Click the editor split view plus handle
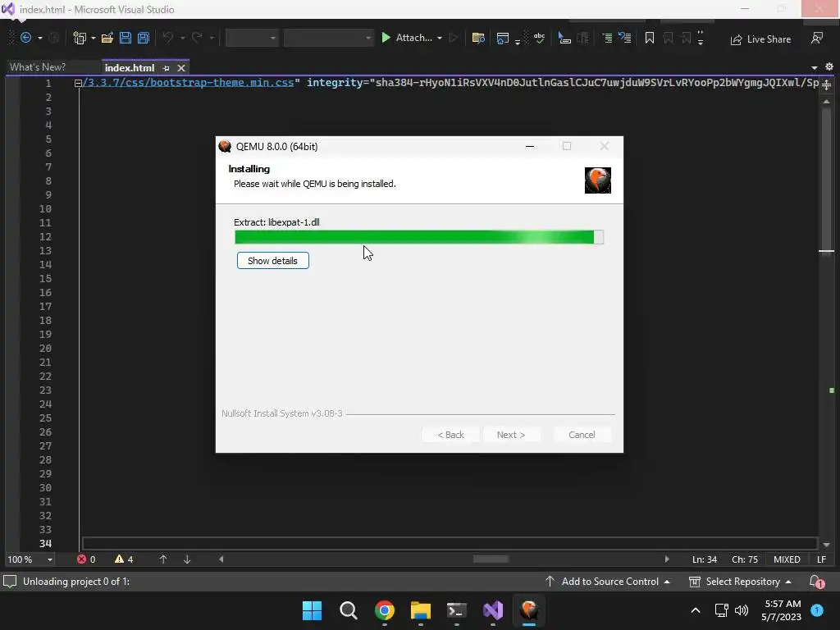The width and height of the screenshot is (840, 630). pos(827,84)
